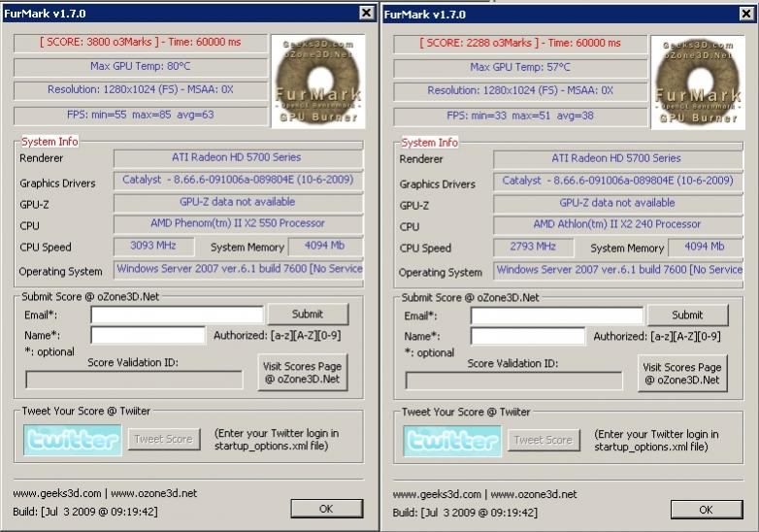Click 'Max GPU Temp: 80°C' text
The height and width of the screenshot is (532, 759).
(x=141, y=66)
